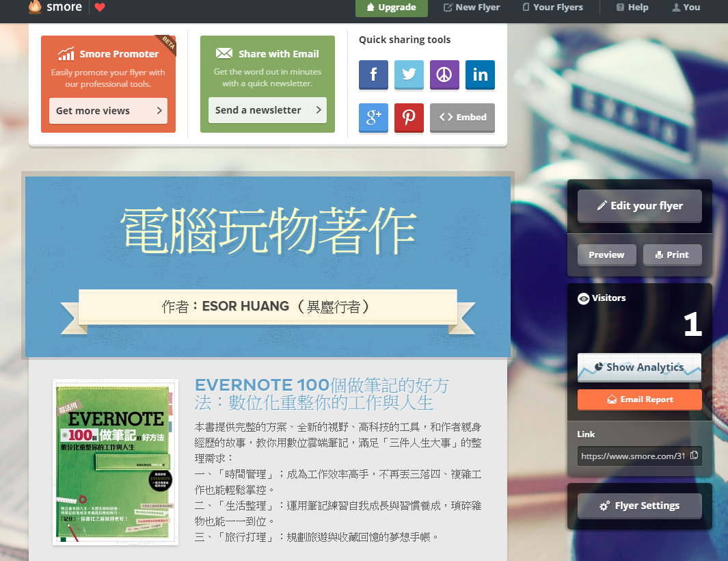Print the flyer
This screenshot has width=728, height=561.
pos(672,255)
